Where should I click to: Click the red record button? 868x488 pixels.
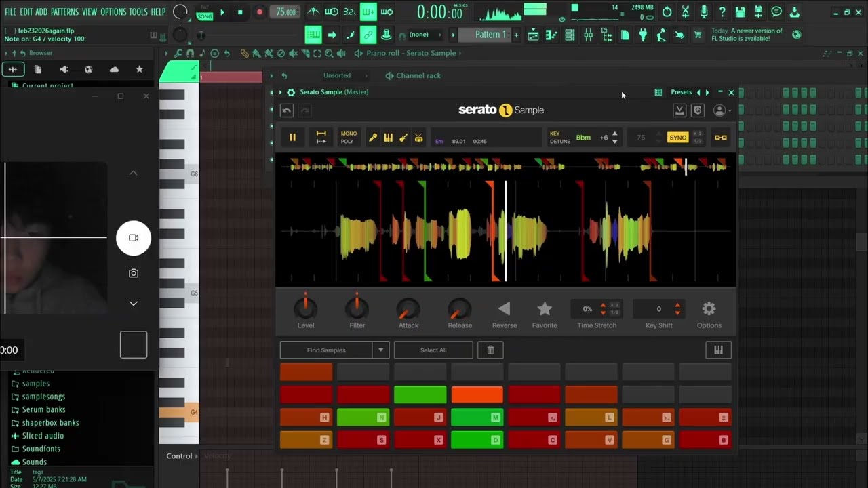click(259, 12)
